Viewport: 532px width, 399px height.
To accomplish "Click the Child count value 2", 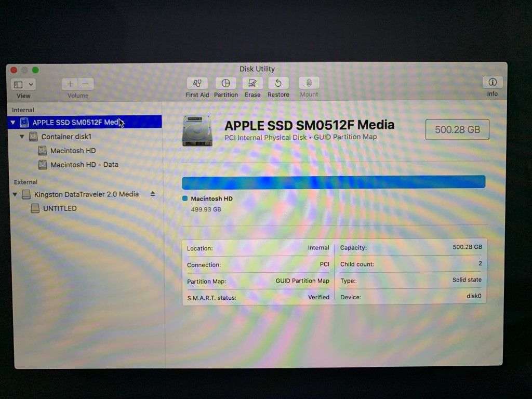I will pyautogui.click(x=480, y=263).
